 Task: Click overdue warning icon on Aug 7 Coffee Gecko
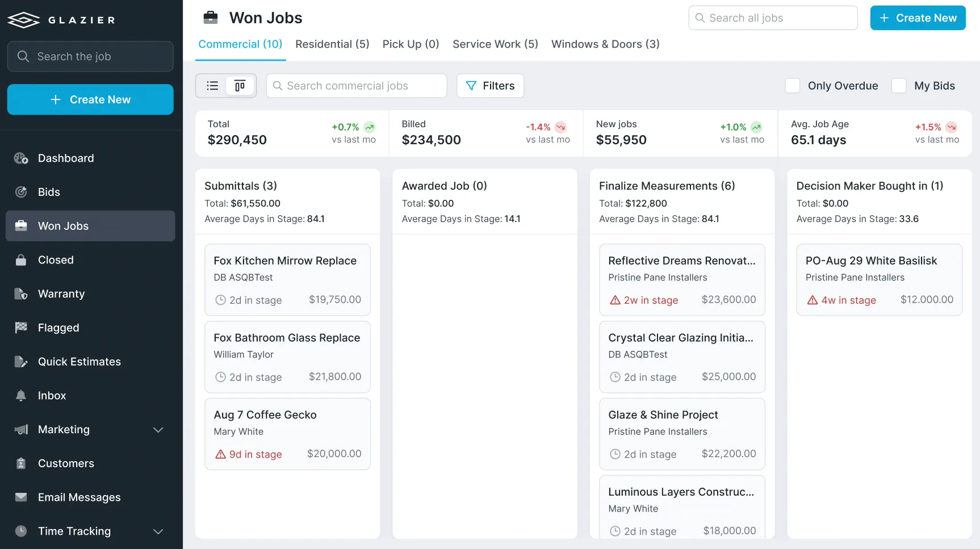coord(220,454)
